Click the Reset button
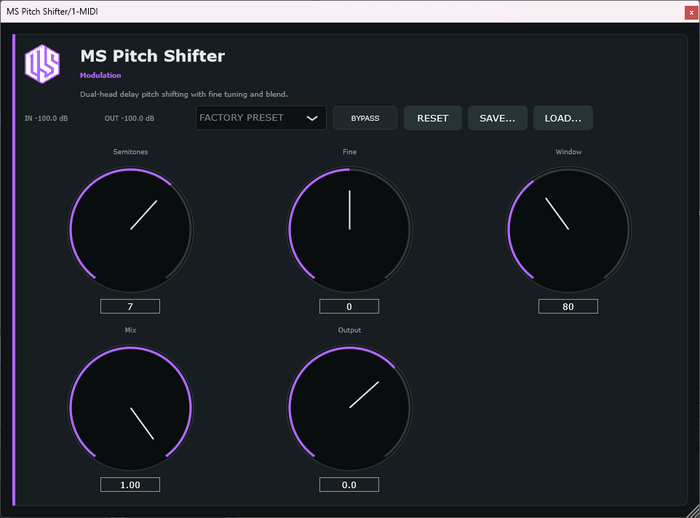 (433, 118)
